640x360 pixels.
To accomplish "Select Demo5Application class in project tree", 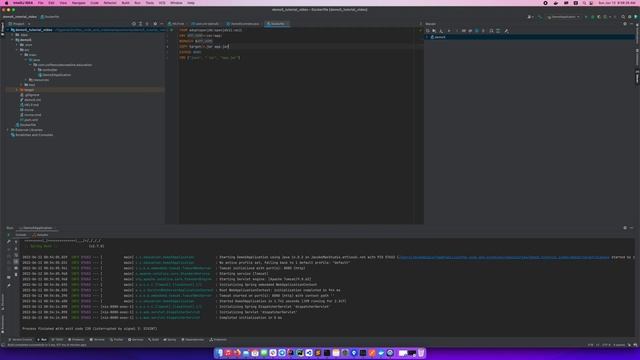I will [x=54, y=75].
